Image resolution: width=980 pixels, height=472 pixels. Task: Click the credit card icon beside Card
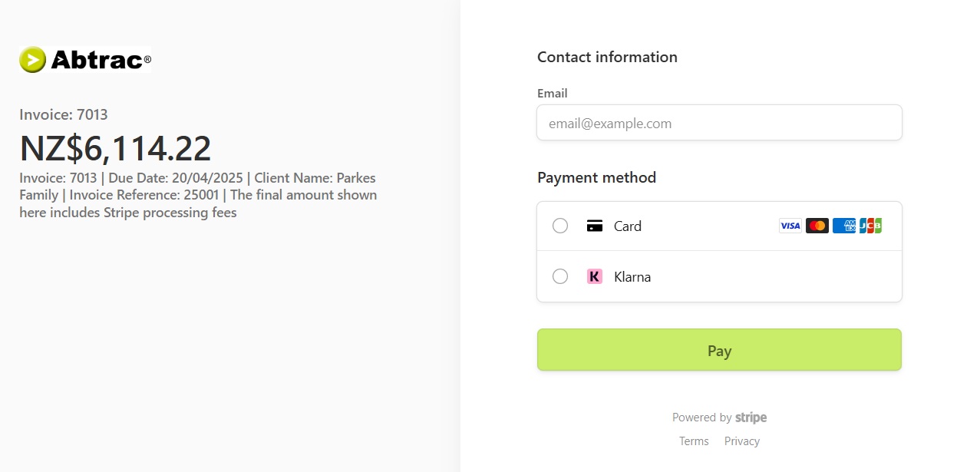(x=595, y=226)
